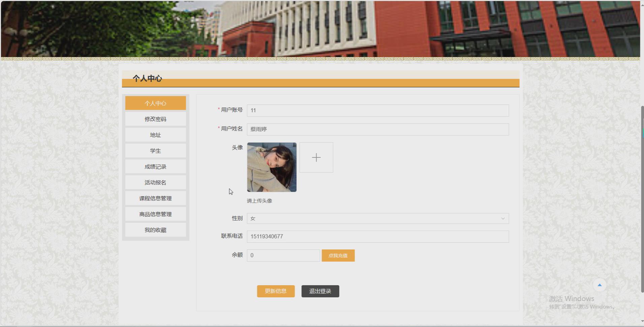Open the 性别 gender dropdown
The image size is (644, 327).
(377, 218)
